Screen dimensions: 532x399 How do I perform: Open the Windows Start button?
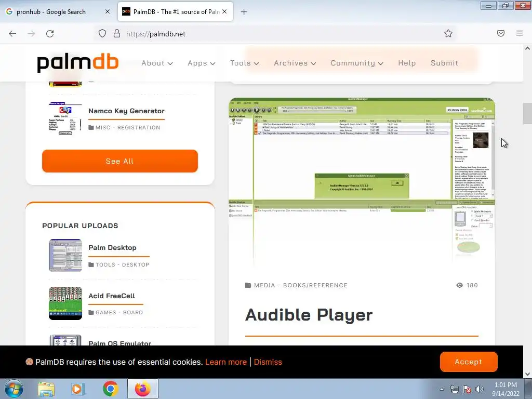pos(14,389)
